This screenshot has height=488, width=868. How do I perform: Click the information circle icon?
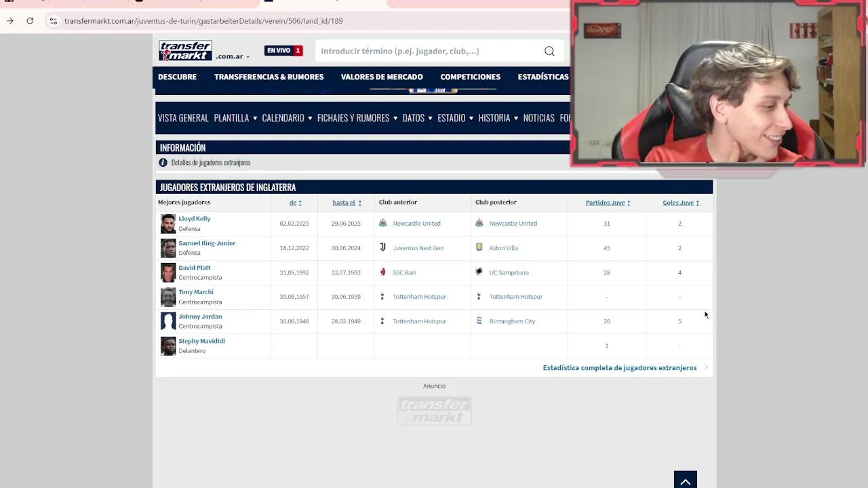163,163
